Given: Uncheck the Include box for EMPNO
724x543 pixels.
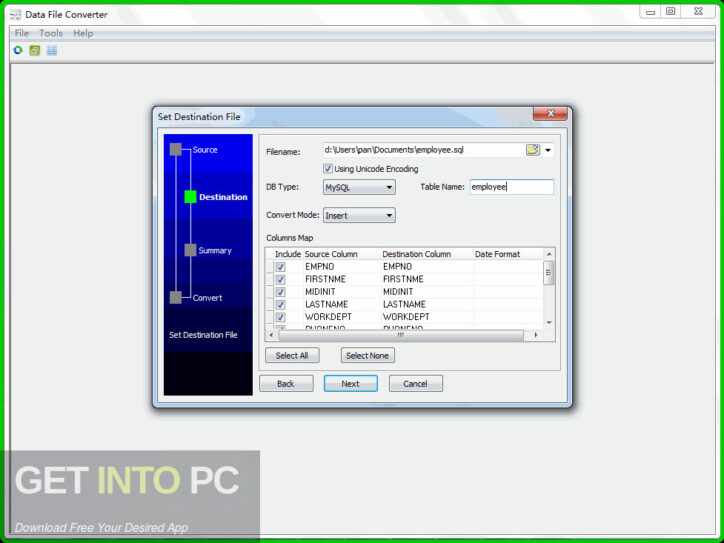Looking at the screenshot, I should (280, 267).
